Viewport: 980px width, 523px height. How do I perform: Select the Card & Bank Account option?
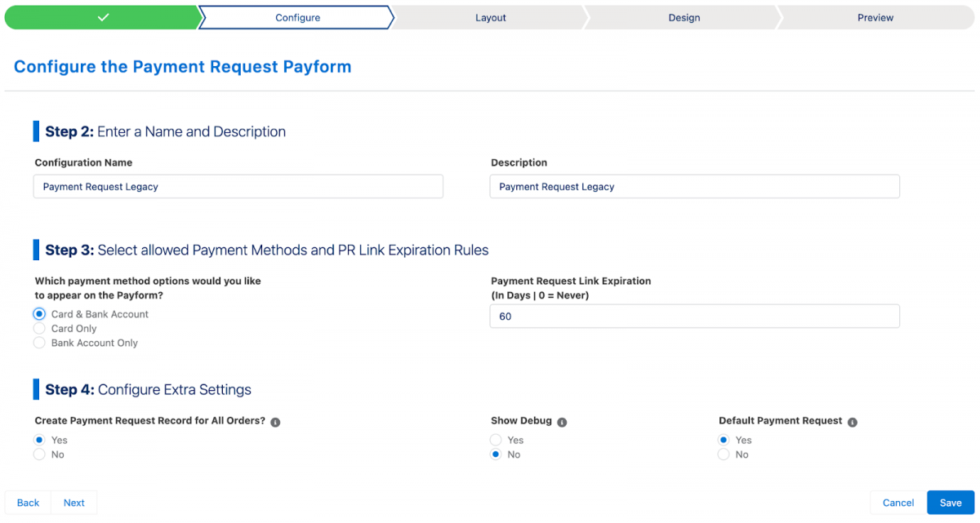38,314
